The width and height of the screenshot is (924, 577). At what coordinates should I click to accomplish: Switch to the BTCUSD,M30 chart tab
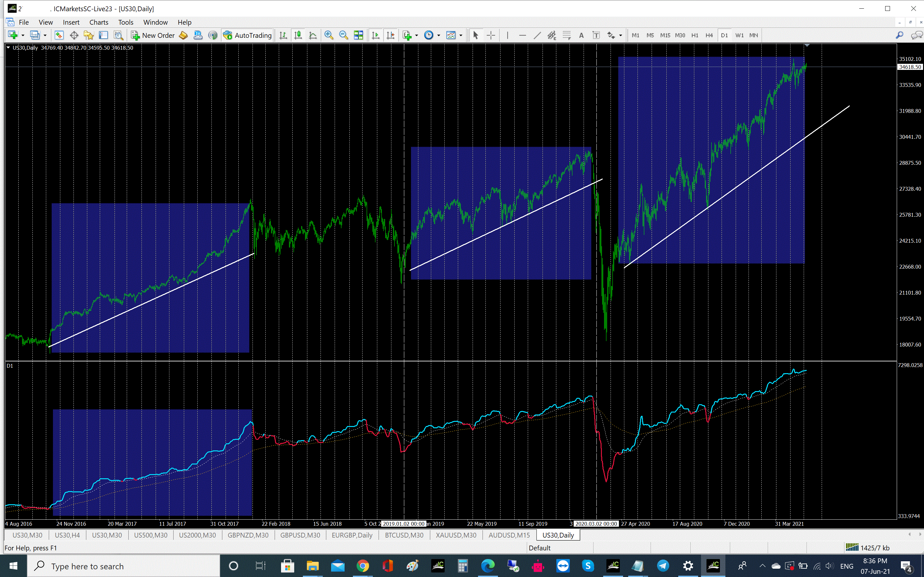(404, 535)
